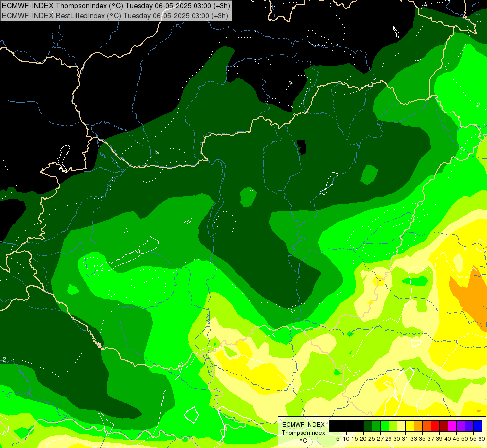This screenshot has height=448, width=487.
Task: Click the bright green 27-29 legend swatch
Action: tap(385, 426)
